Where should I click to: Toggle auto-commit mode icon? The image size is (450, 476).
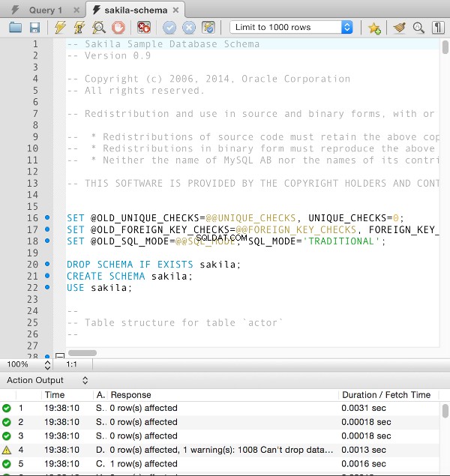pos(208,28)
